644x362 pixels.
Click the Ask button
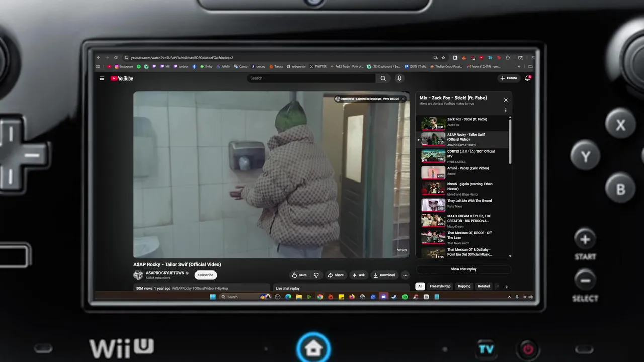[x=359, y=275]
